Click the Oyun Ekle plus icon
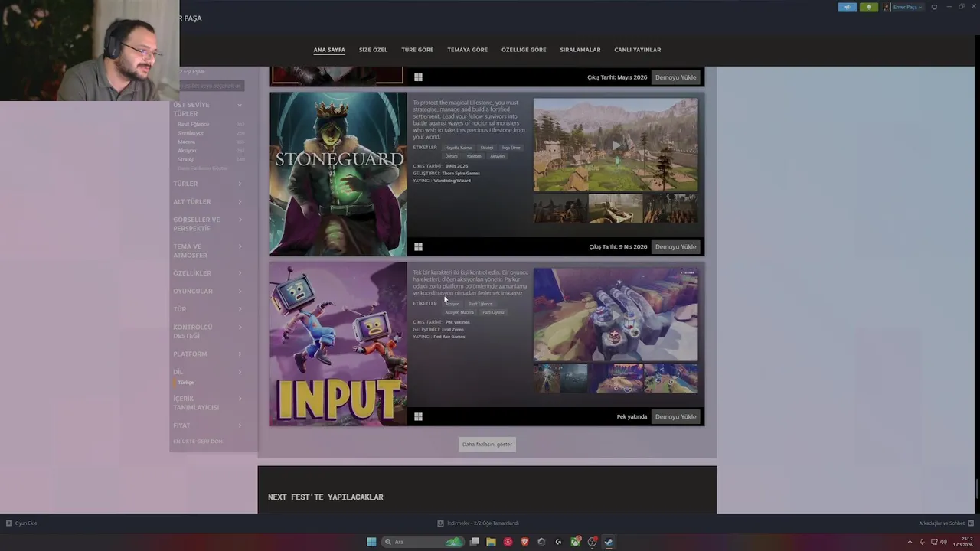Viewport: 980px width, 551px height. [x=9, y=523]
